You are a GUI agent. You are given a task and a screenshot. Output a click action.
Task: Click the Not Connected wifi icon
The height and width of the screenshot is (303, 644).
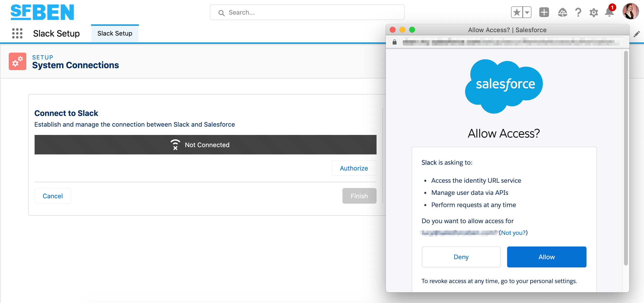click(175, 145)
